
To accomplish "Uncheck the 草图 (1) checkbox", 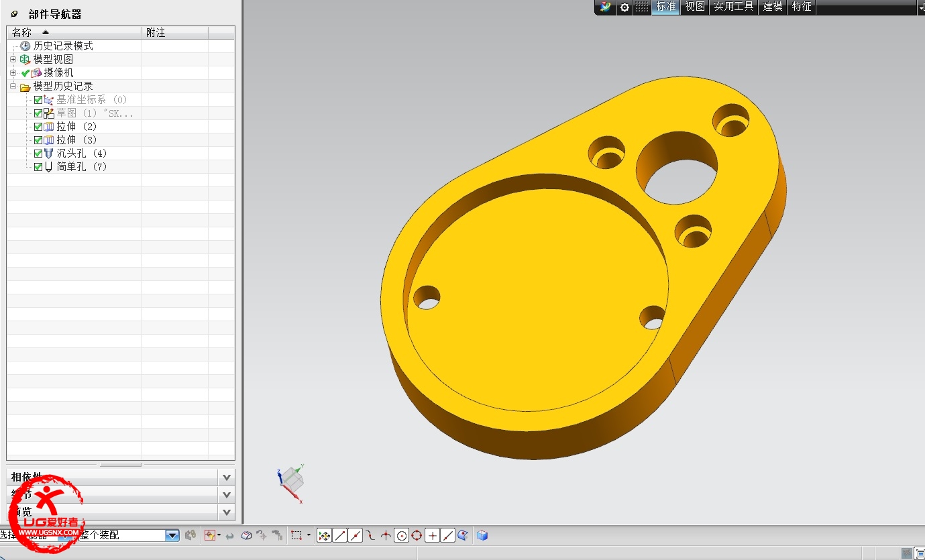I will click(x=38, y=113).
